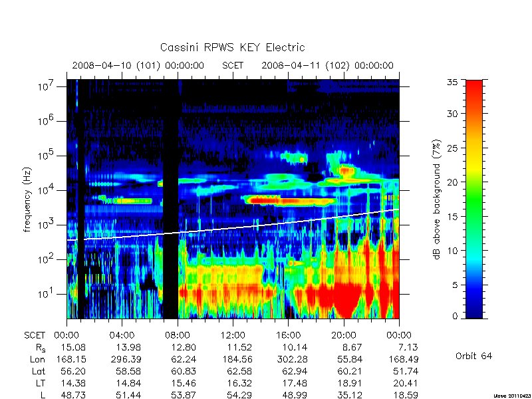Click the Rs value 10.14

point(295,347)
